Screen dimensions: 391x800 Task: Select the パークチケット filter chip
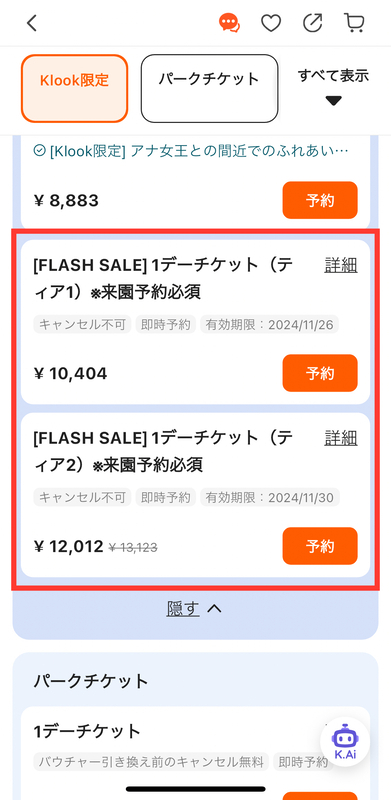pyautogui.click(x=209, y=89)
